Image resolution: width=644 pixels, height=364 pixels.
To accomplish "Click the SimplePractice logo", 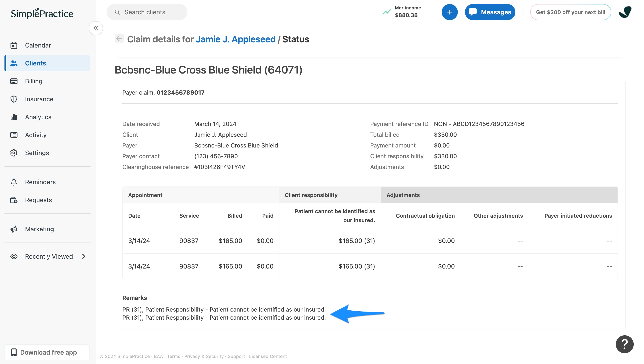I will pyautogui.click(x=42, y=13).
